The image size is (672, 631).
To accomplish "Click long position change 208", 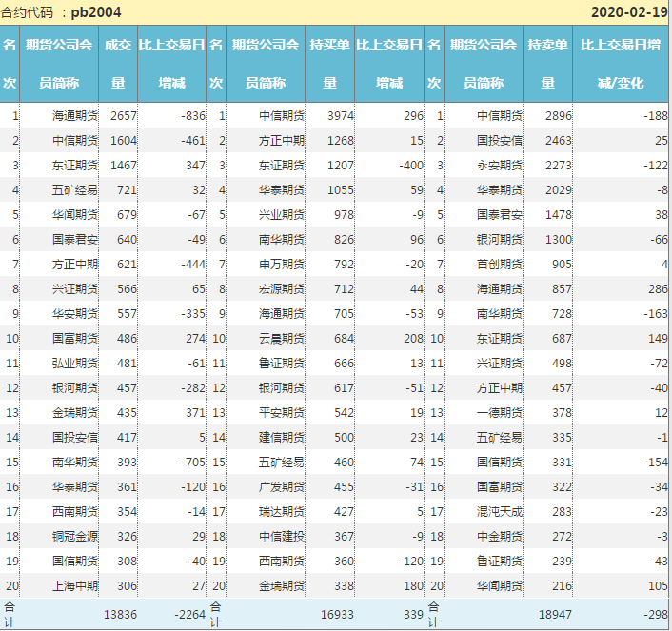I will pos(413,339).
